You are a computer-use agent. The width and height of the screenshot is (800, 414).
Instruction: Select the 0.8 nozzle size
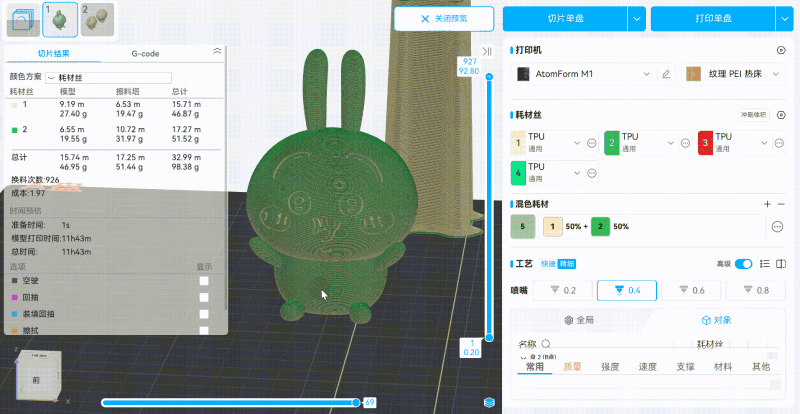coord(755,290)
